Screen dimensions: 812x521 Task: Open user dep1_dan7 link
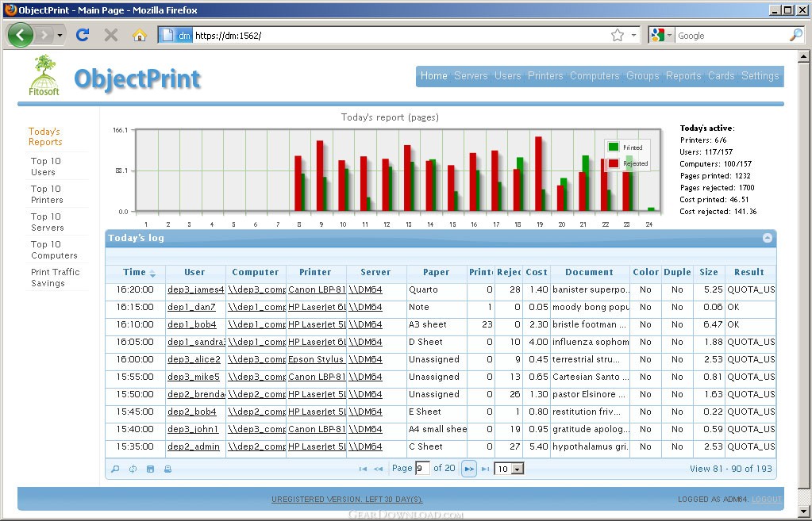click(x=191, y=308)
